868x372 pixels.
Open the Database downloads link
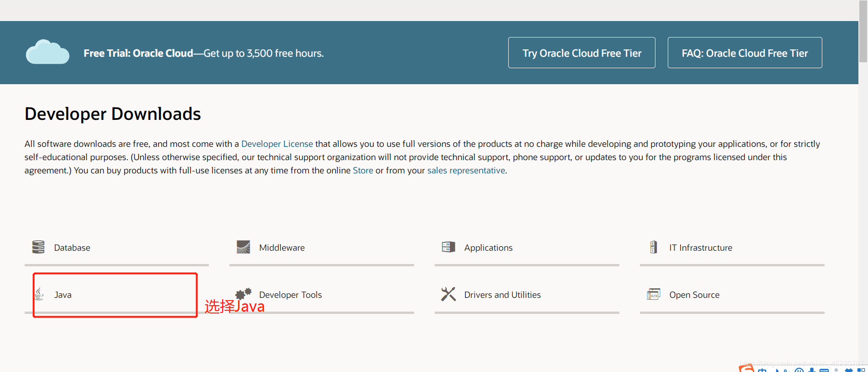click(72, 248)
